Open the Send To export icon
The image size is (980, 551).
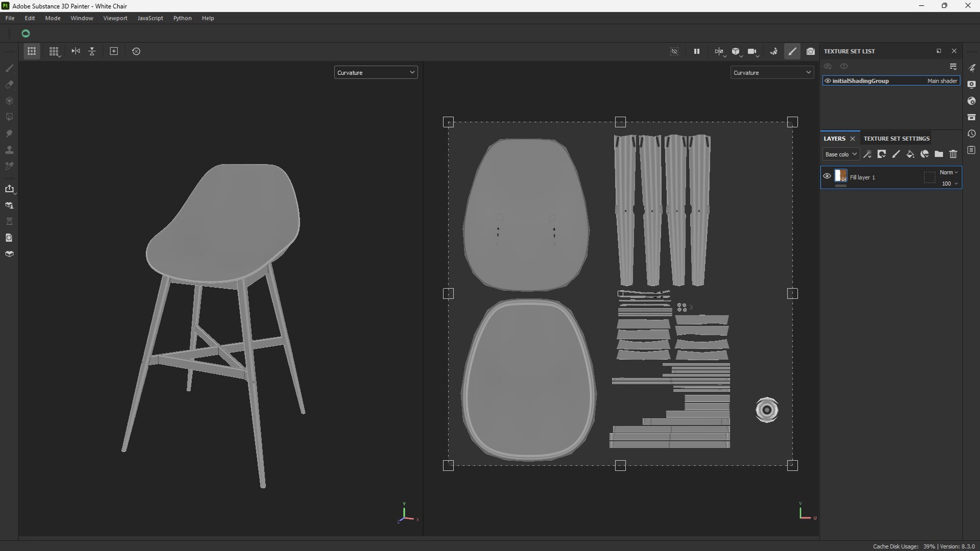coord(9,189)
